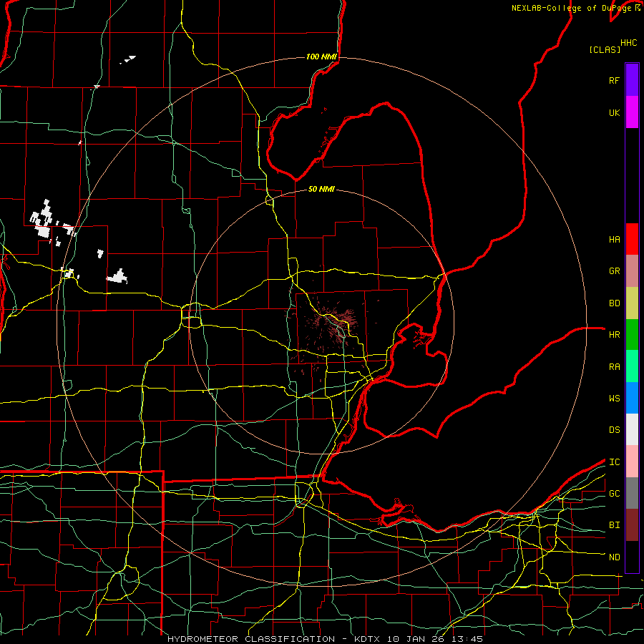Image resolution: width=644 pixels, height=644 pixels.
Task: Select the light pink IC swatch
Action: click(632, 462)
